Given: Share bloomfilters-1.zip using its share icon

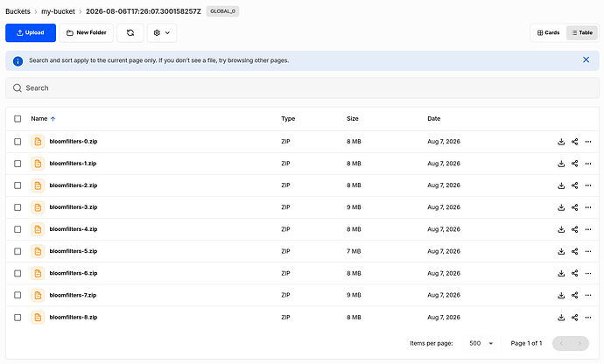Looking at the screenshot, I should tap(575, 164).
